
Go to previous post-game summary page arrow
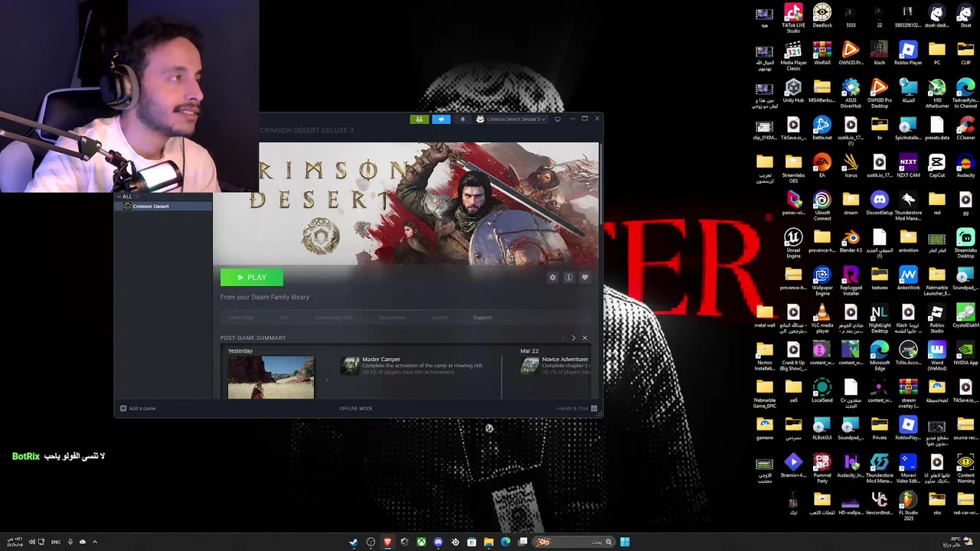click(x=563, y=337)
